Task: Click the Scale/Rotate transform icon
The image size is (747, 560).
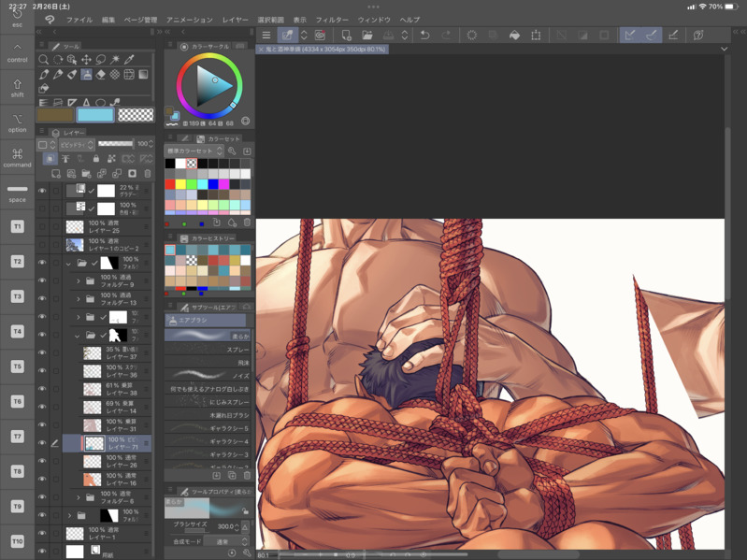Action: [x=536, y=36]
